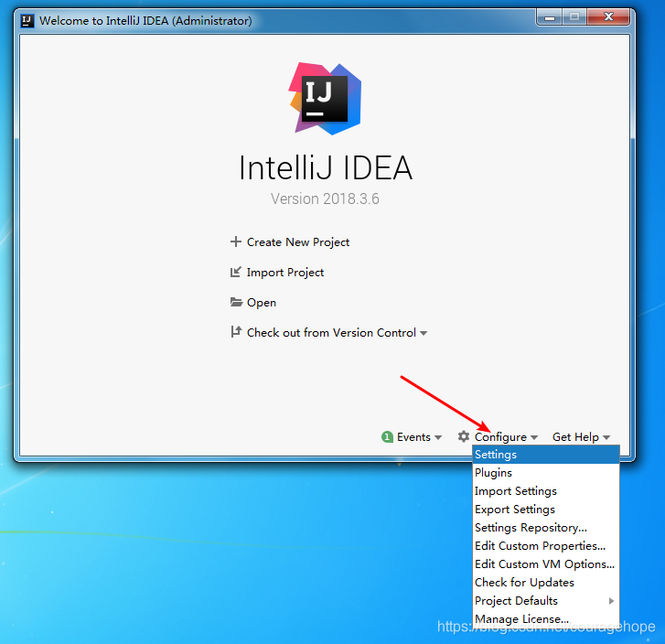Viewport: 665px width, 644px height.
Task: Click the gear icon beside Configure
Action: click(x=464, y=436)
